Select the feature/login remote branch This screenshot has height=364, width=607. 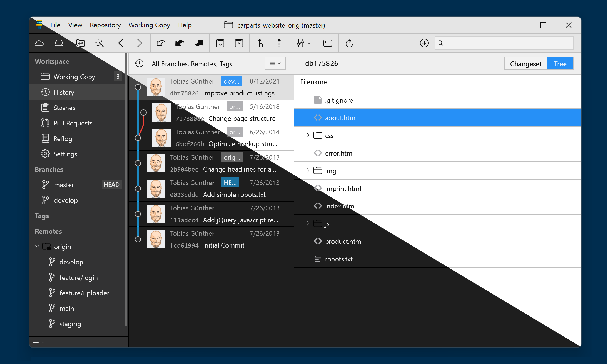tap(79, 277)
